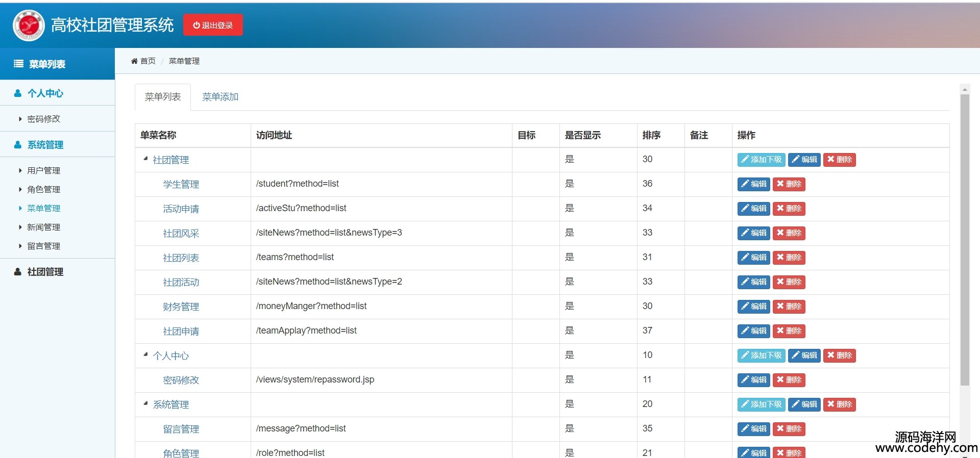The image size is (980, 458).
Task: Click 删除 for 个人中心 row
Action: (839, 355)
